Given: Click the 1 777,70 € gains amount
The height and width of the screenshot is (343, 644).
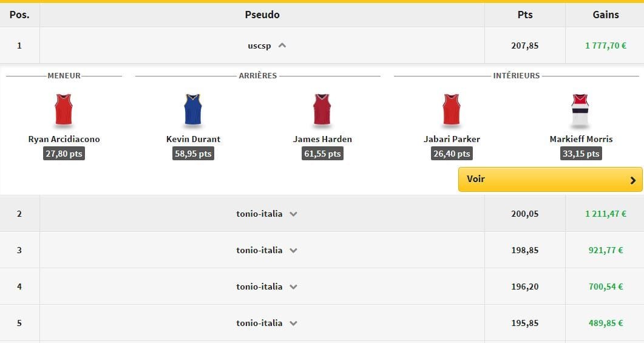Looking at the screenshot, I should pos(606,46).
